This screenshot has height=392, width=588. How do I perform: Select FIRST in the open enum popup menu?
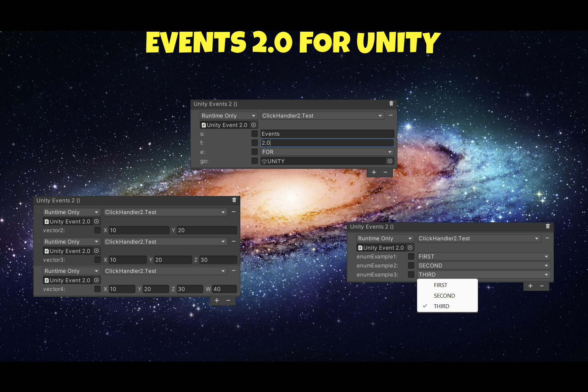pyautogui.click(x=440, y=285)
